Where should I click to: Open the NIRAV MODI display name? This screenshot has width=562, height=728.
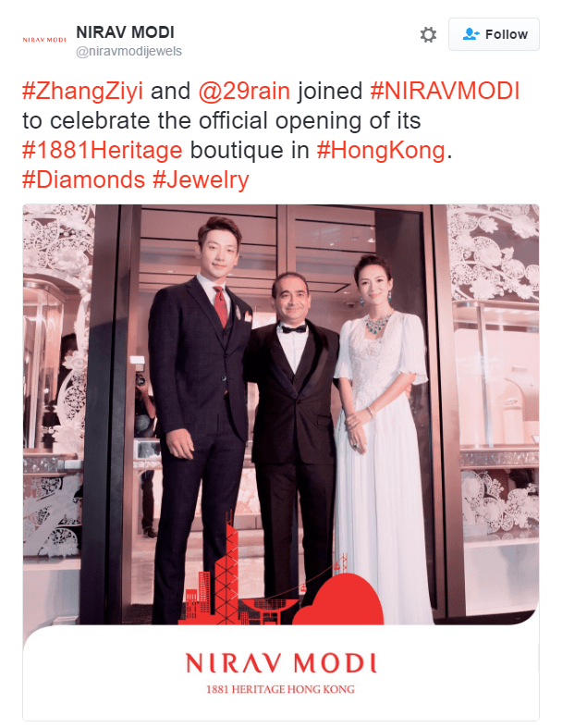(x=126, y=32)
